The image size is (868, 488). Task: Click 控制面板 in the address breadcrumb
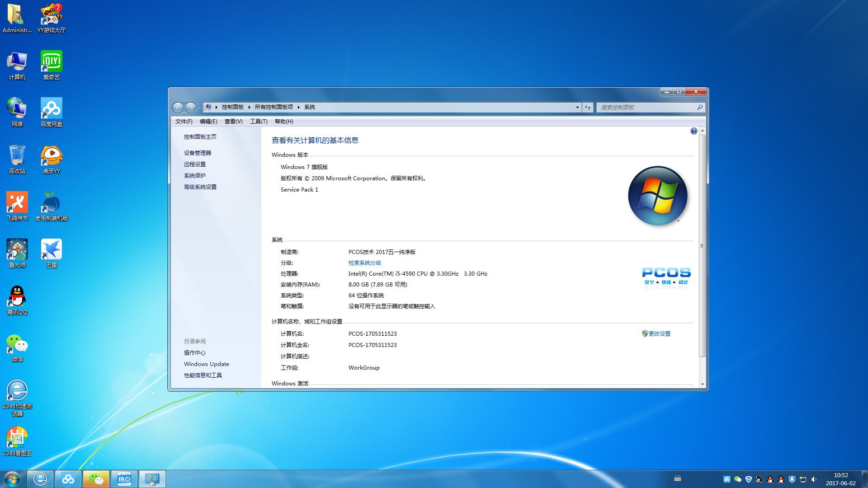coord(233,107)
